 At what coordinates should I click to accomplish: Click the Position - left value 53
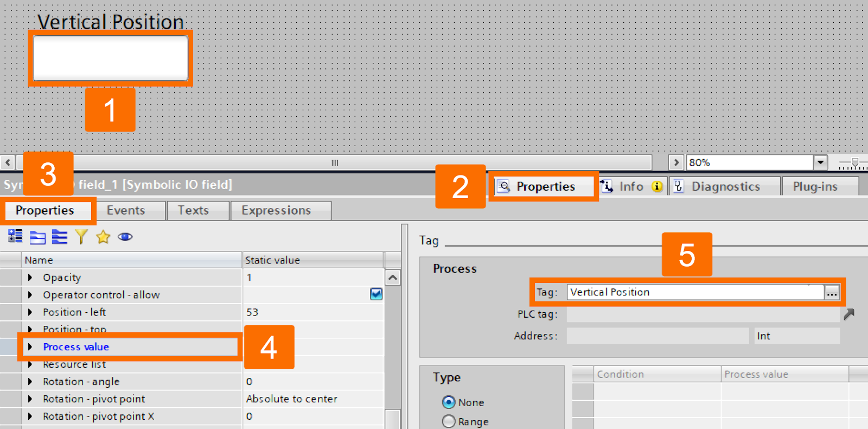(313, 312)
